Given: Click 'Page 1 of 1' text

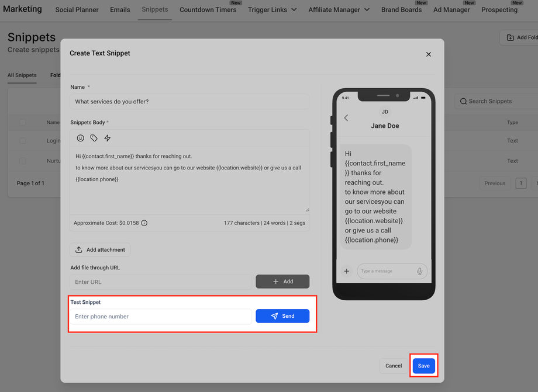Looking at the screenshot, I should (30, 183).
